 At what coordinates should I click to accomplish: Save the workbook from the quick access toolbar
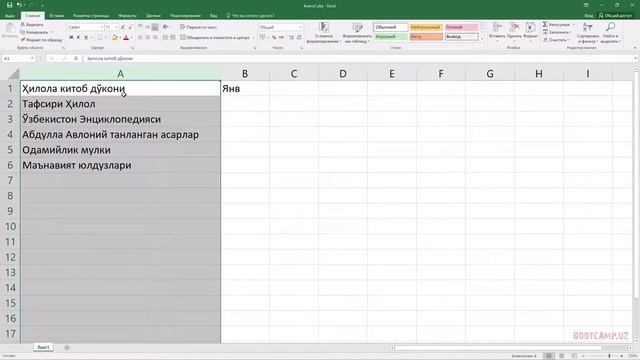9,5
